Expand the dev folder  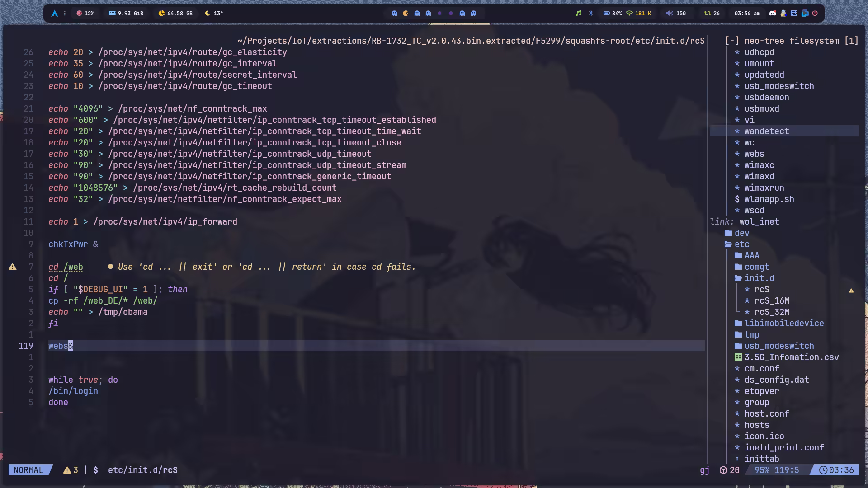click(x=741, y=233)
